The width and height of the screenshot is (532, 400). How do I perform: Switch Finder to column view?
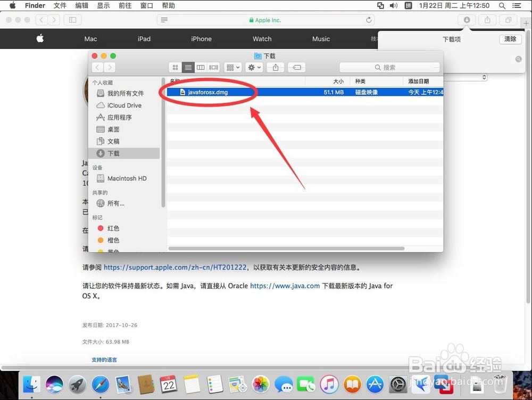click(201, 67)
